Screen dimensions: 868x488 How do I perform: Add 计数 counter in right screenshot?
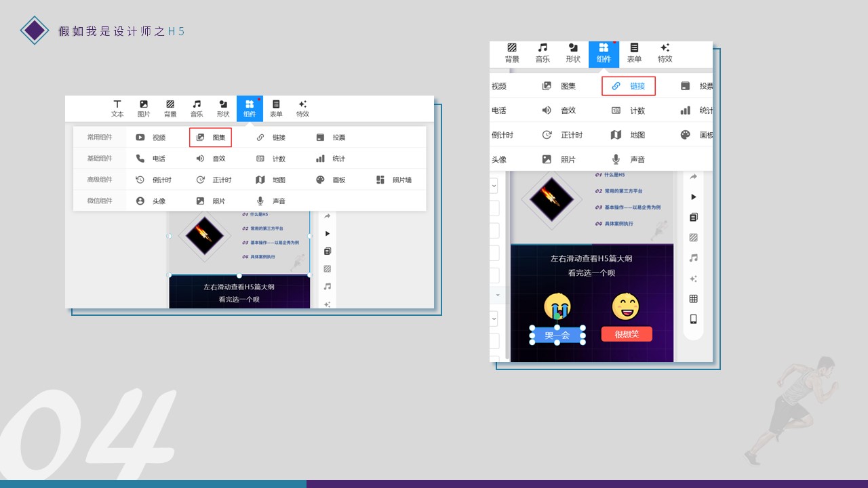[629, 110]
